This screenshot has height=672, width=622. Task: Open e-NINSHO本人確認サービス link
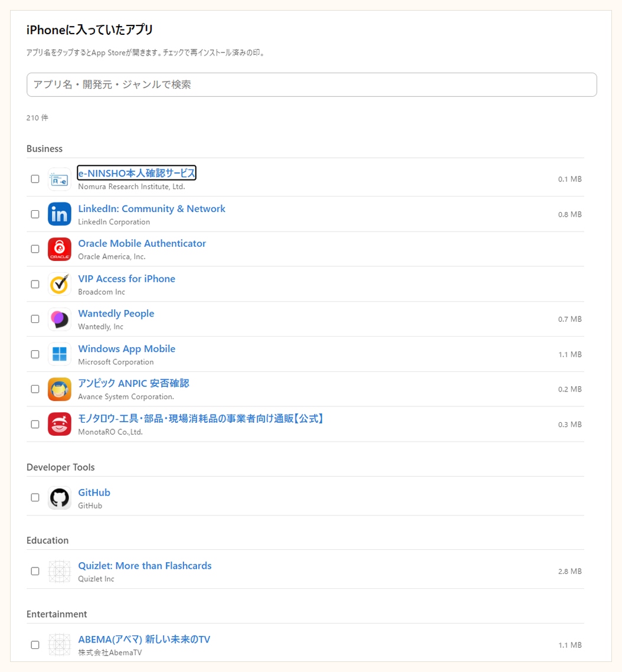click(137, 173)
